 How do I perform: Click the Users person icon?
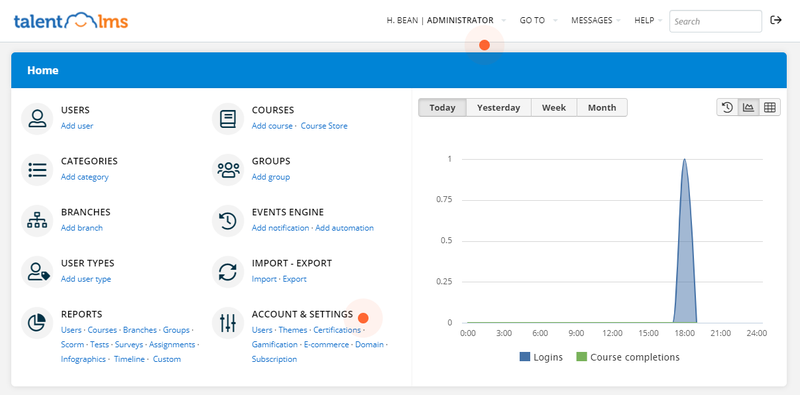click(x=37, y=118)
